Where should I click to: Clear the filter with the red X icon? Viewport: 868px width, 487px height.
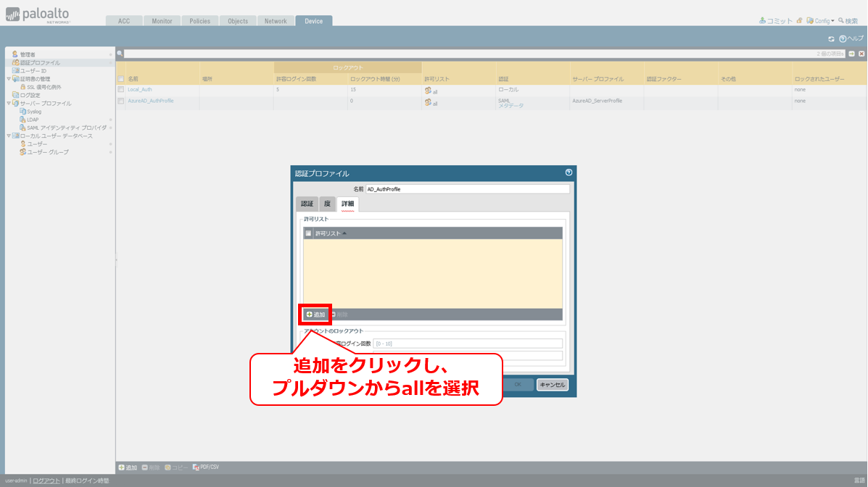[861, 54]
